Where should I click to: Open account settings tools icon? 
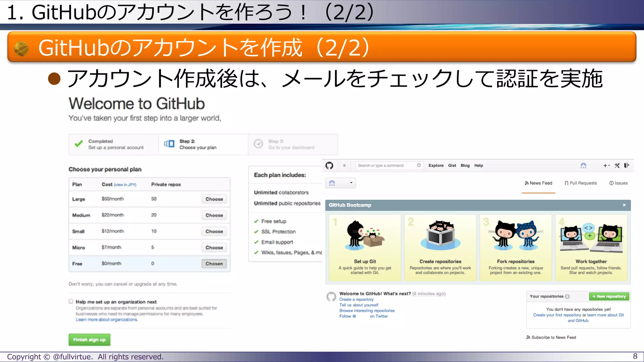[617, 166]
